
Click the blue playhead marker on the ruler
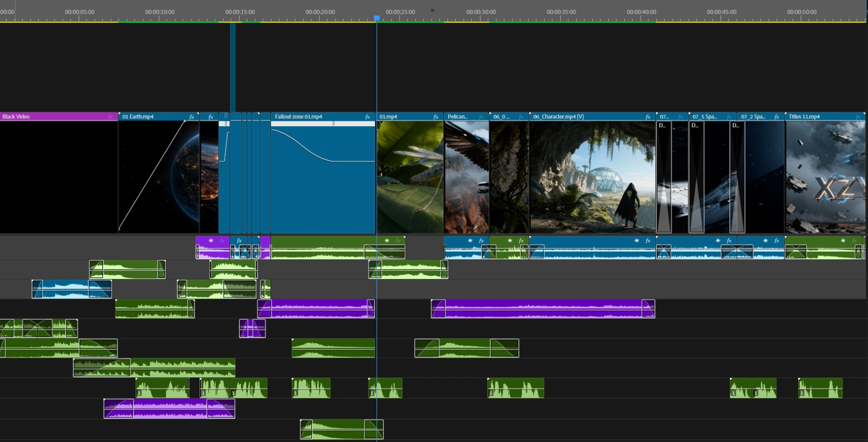pos(377,18)
